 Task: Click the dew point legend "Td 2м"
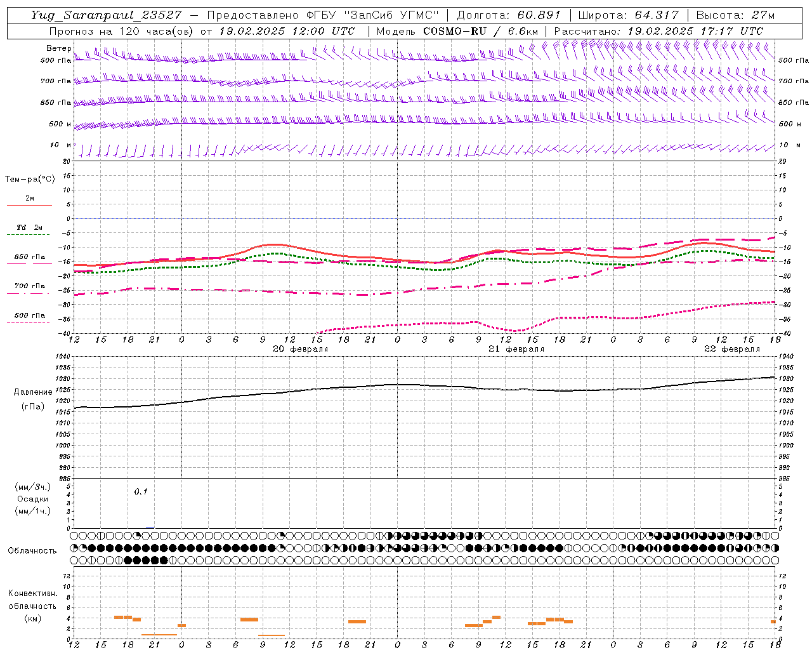click(x=30, y=227)
